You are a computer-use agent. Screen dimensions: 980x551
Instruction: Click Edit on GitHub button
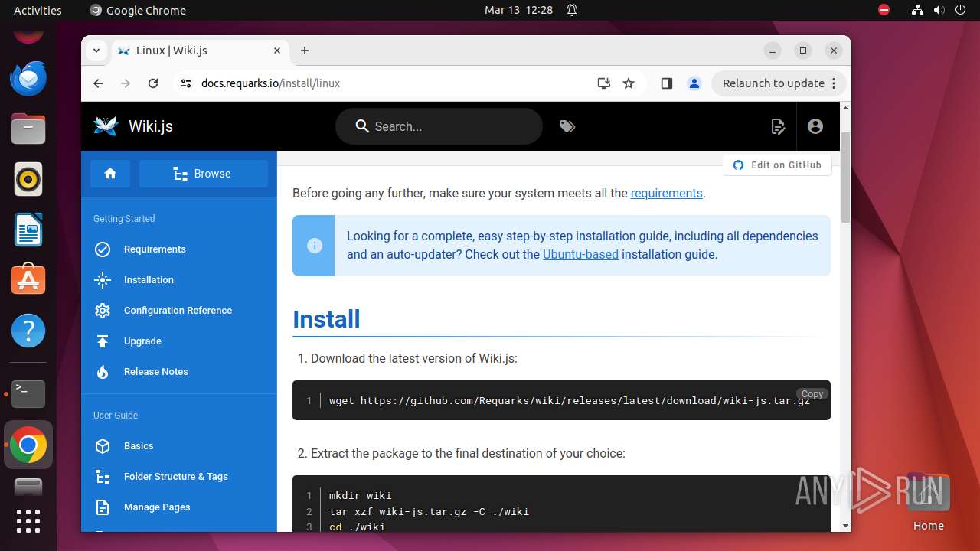click(777, 165)
